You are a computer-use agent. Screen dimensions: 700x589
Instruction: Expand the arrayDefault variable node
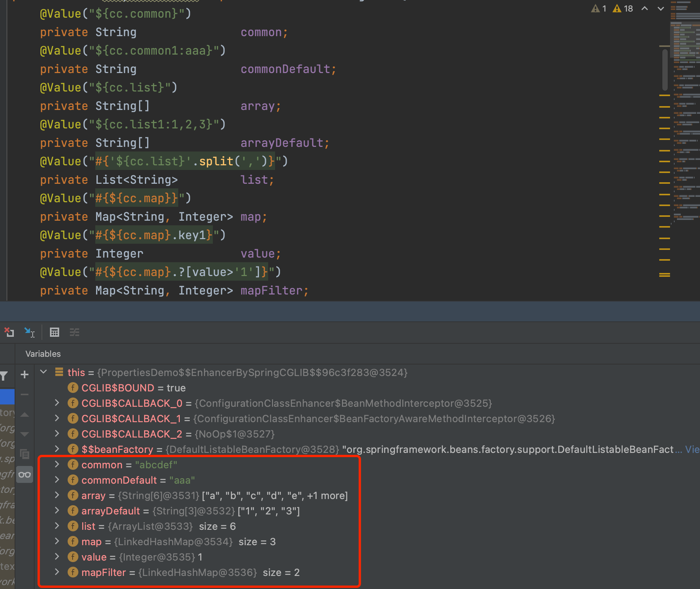(57, 510)
